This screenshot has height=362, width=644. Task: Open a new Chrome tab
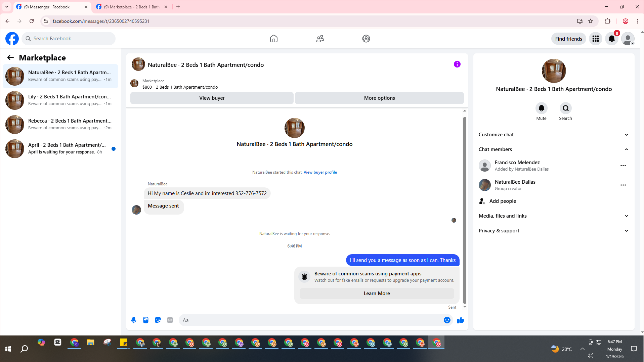coord(178,7)
